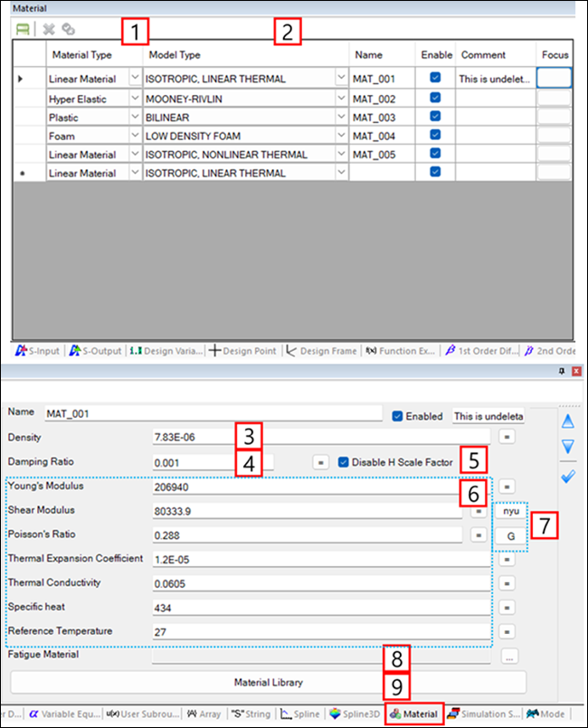Click Focus cell for MAT_001 row
This screenshot has height=728, width=588.
pyautogui.click(x=555, y=78)
